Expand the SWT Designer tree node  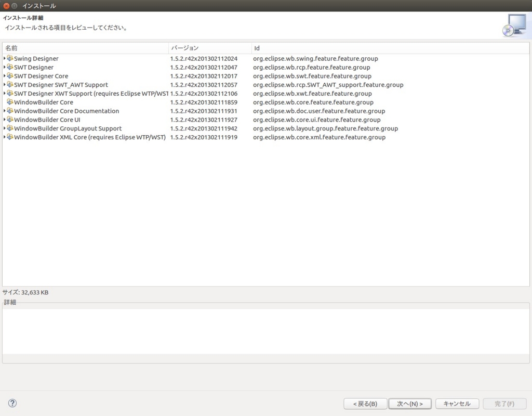coord(4,67)
